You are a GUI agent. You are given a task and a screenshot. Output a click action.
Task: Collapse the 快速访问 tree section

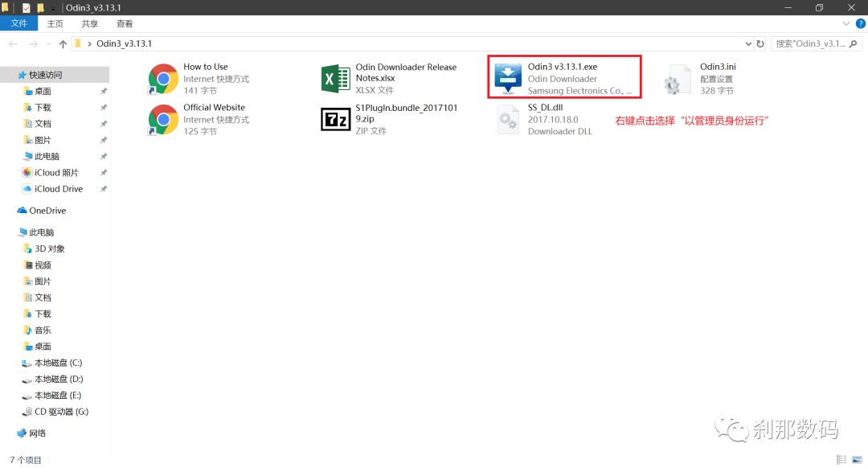(x=9, y=75)
